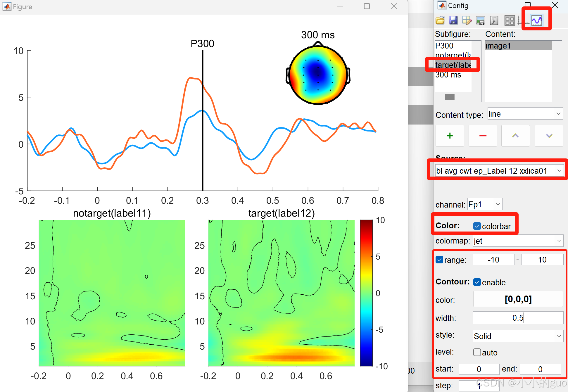Click the P300 vertical marker line

(202, 120)
